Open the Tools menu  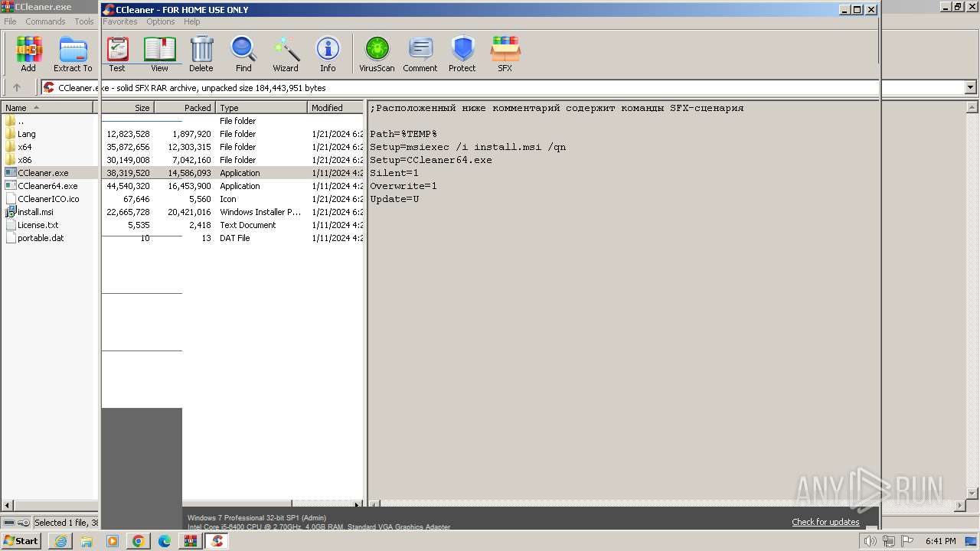click(84, 21)
